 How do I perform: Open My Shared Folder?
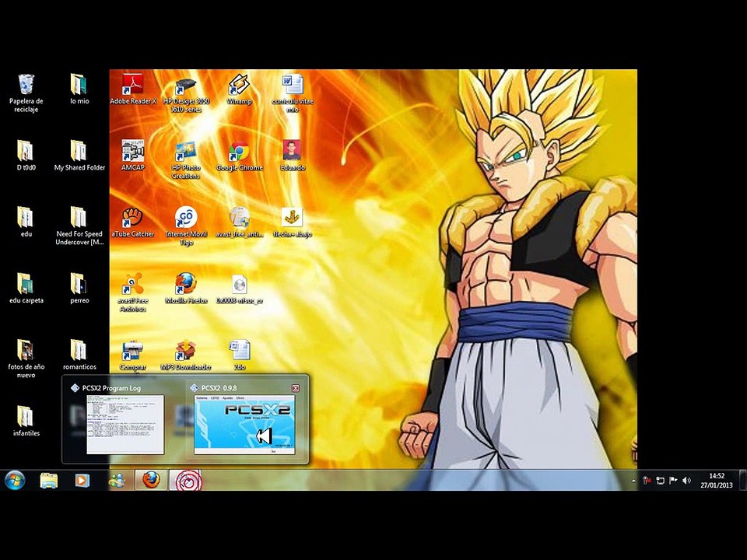click(x=79, y=151)
